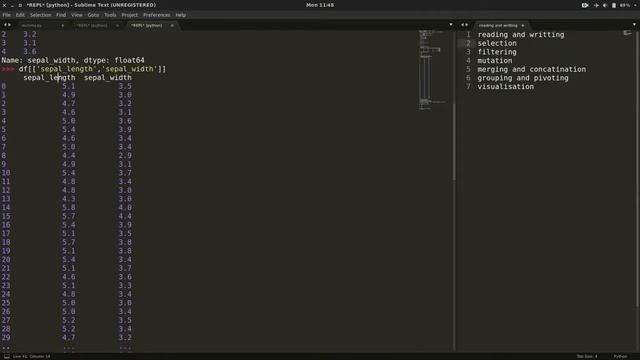Viewport: 640px width, 360px height.
Task: Open the Preferences menu
Action: tap(156, 15)
